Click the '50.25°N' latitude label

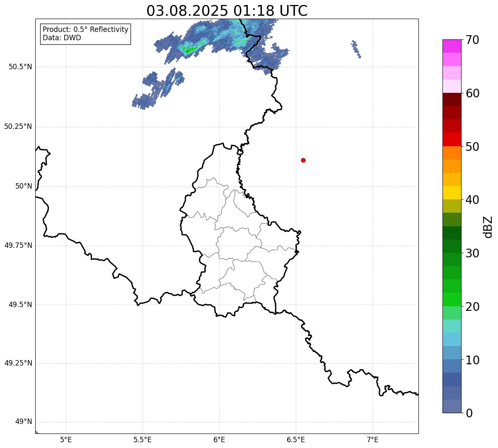tap(18, 126)
